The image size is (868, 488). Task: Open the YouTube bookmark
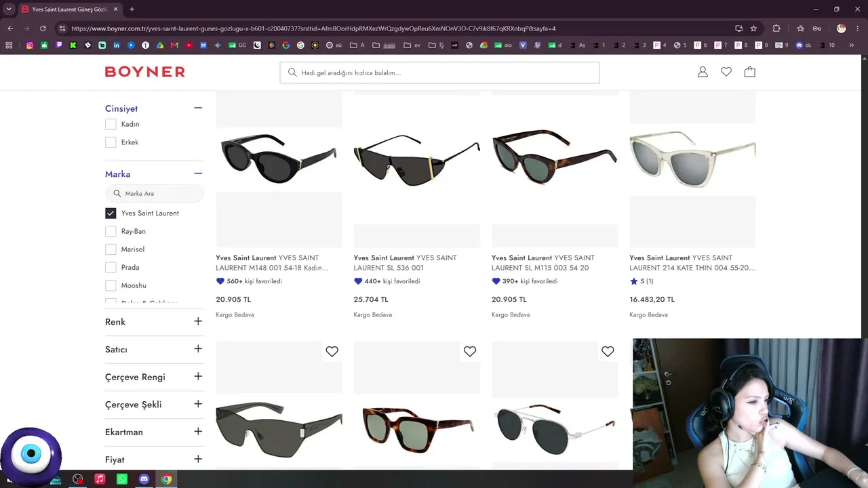tap(189, 45)
